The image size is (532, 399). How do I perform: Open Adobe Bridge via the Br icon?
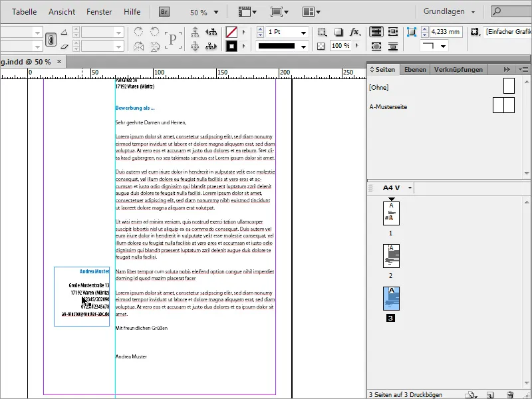tap(164, 12)
